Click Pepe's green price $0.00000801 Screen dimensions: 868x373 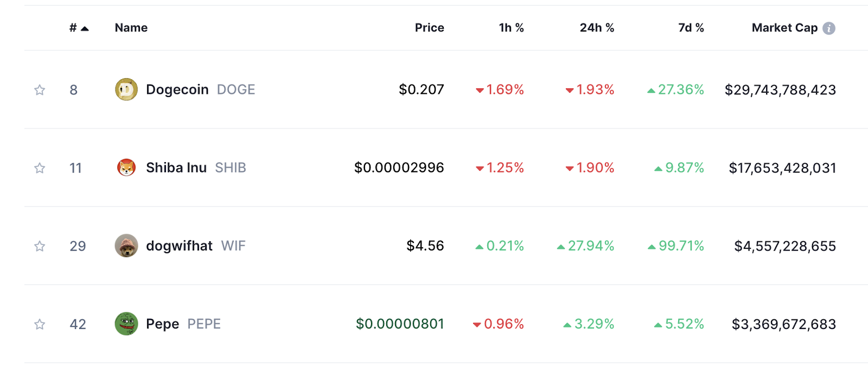[400, 324]
